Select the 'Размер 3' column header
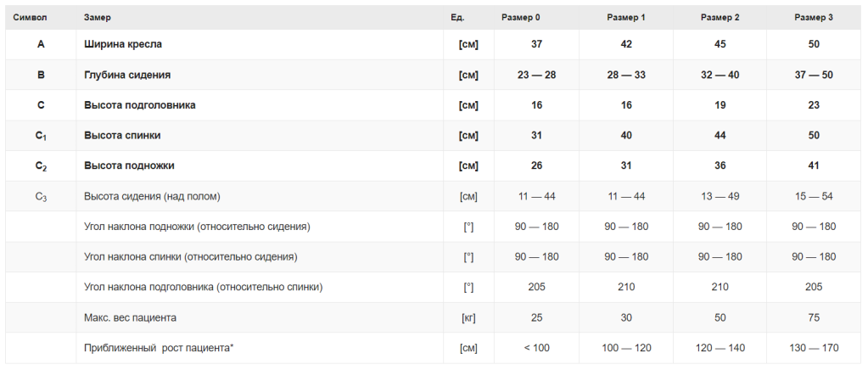Screen dimensions: 868x370 813,18
